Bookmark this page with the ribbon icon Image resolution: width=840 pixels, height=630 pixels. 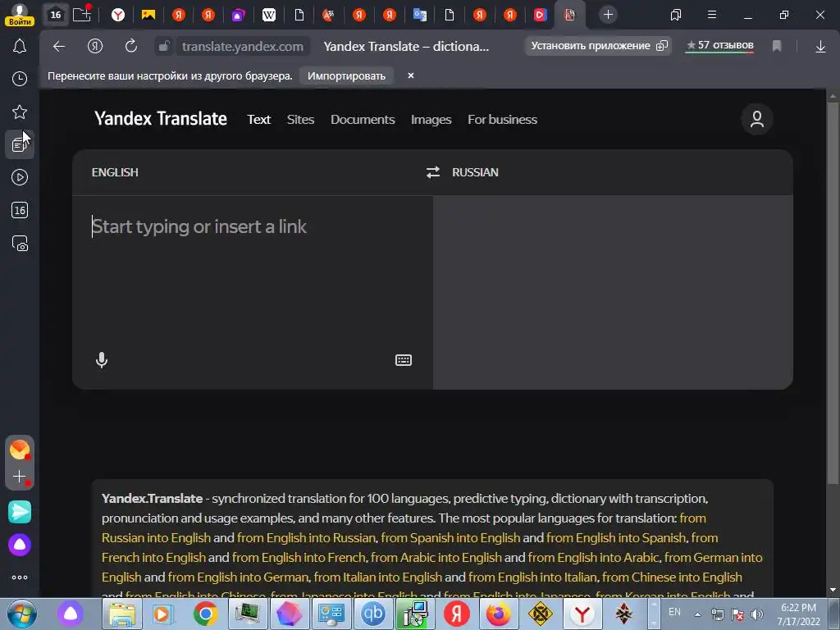777,46
